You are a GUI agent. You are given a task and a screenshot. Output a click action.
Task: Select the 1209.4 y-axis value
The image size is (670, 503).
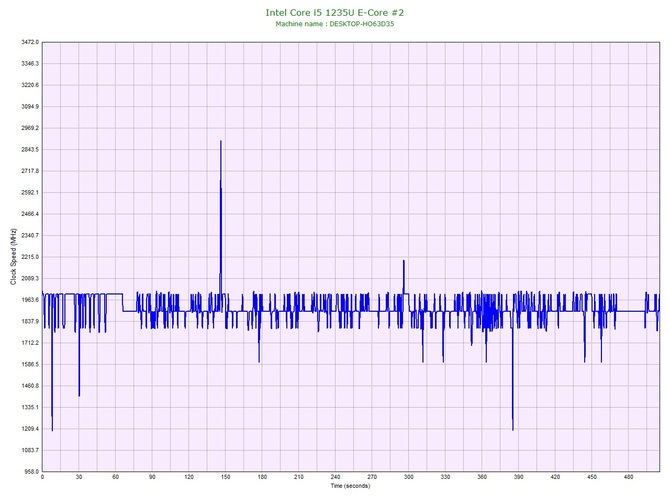tap(30, 429)
